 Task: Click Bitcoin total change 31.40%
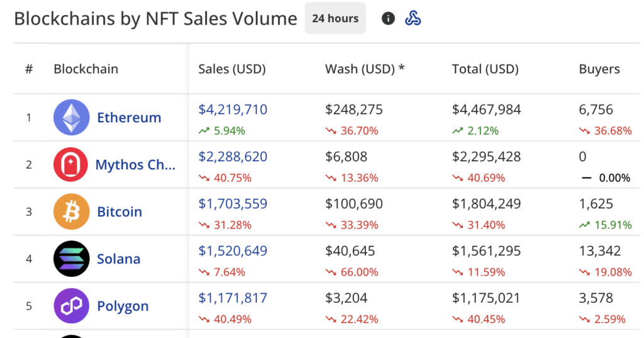479,225
